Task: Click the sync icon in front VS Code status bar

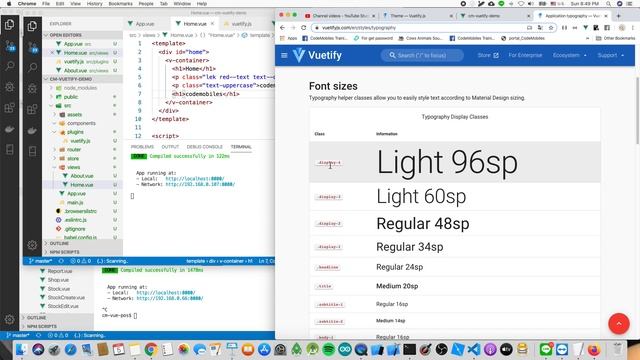Action: tap(61, 261)
